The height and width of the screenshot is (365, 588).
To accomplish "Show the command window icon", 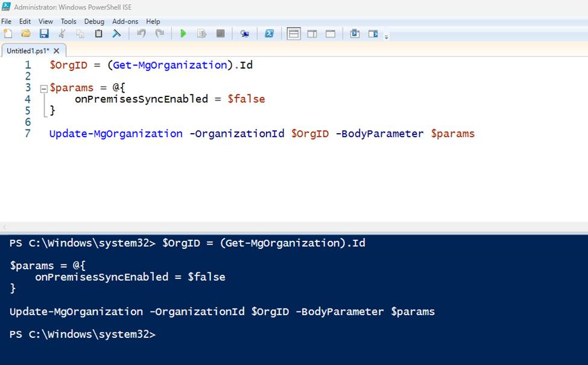I will pyautogui.click(x=355, y=34).
